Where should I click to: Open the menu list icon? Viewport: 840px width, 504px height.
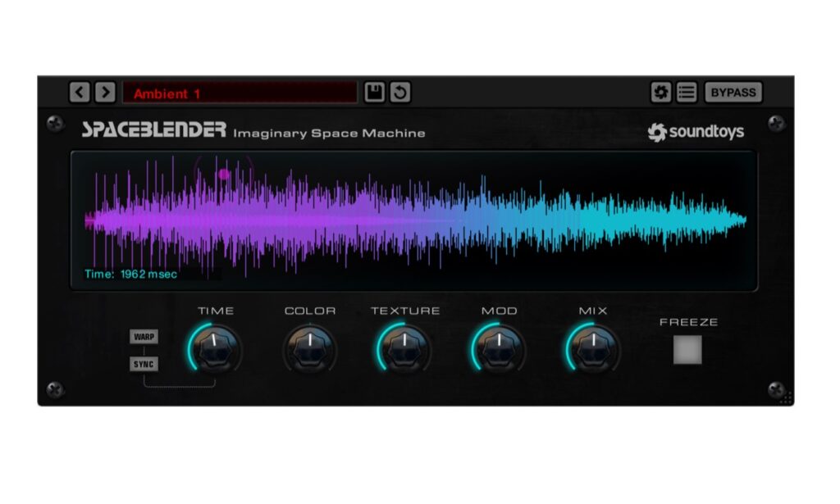pyautogui.click(x=687, y=92)
